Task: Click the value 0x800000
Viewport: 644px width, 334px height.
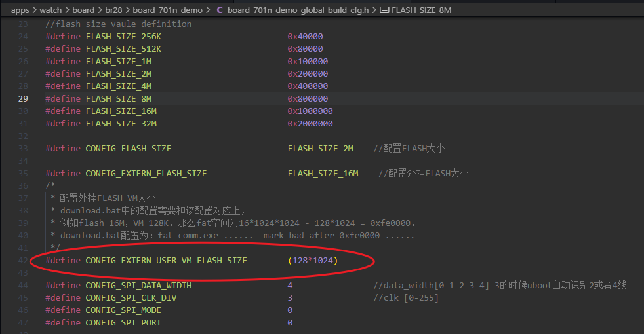Action: (308, 99)
